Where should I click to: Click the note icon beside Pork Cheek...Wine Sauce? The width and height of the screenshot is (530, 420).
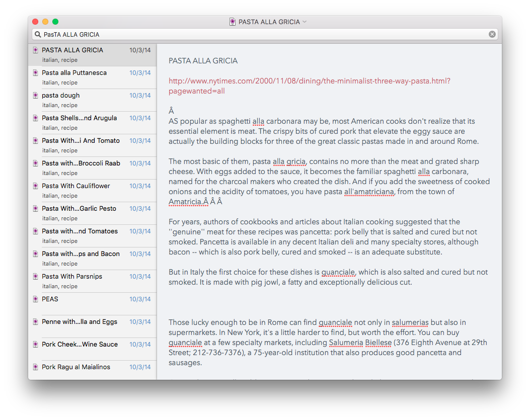click(36, 345)
